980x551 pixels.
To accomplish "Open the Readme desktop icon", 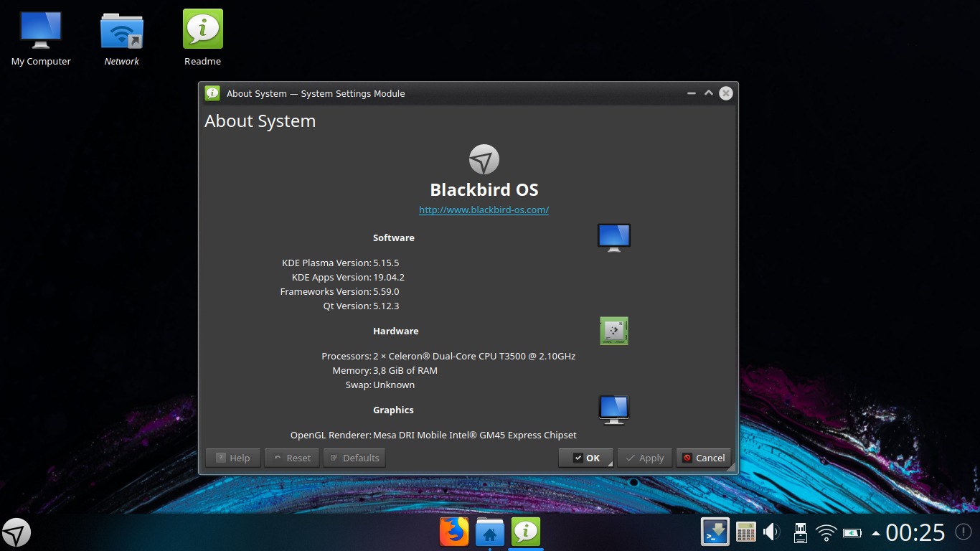I will click(x=203, y=38).
